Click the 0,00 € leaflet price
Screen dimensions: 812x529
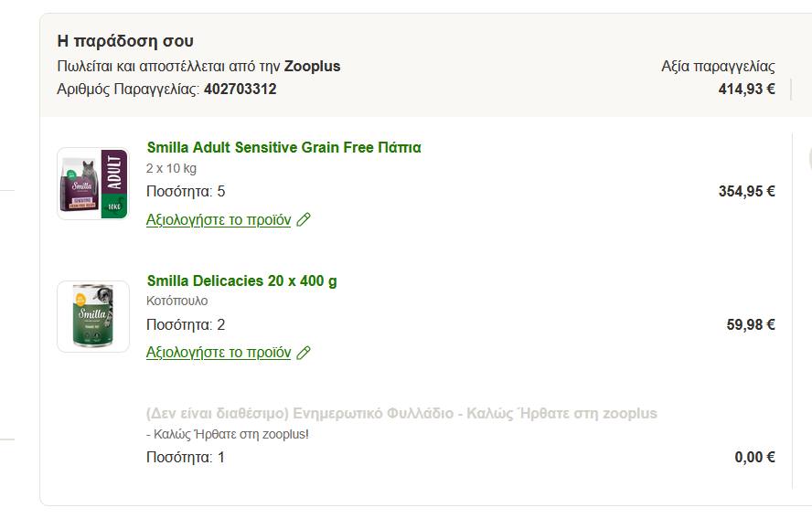pos(754,458)
